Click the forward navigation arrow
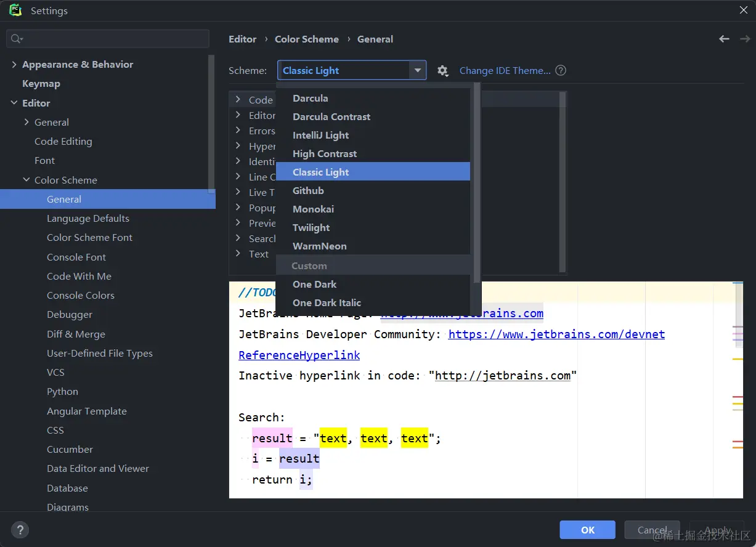The image size is (756, 547). coord(744,39)
